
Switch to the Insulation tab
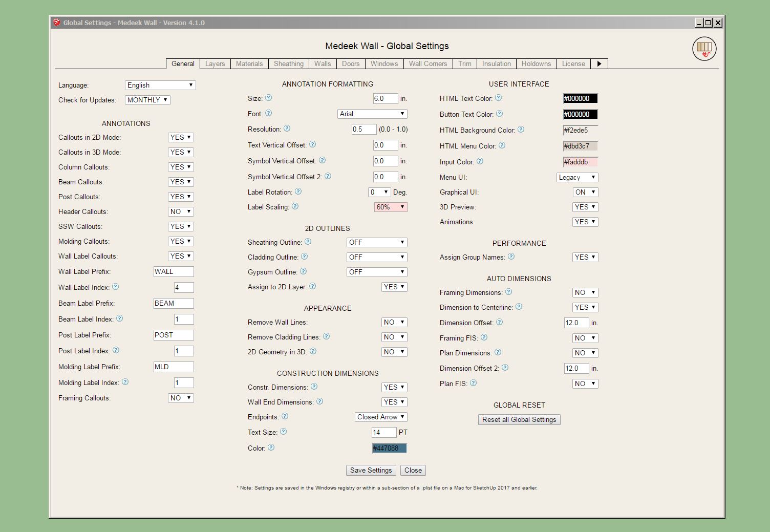(x=497, y=63)
